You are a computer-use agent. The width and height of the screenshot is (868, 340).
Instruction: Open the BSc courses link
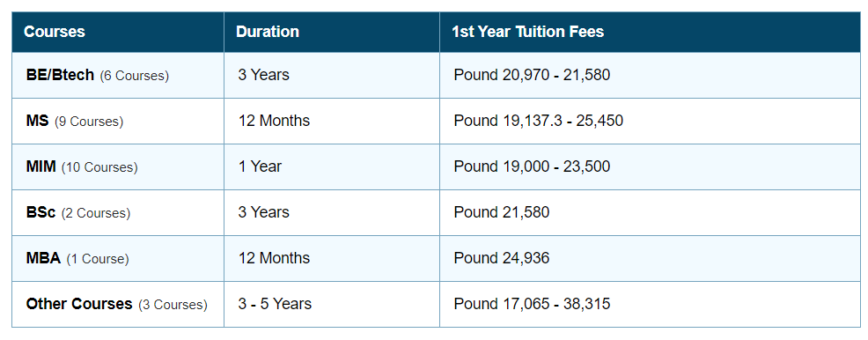(41, 212)
